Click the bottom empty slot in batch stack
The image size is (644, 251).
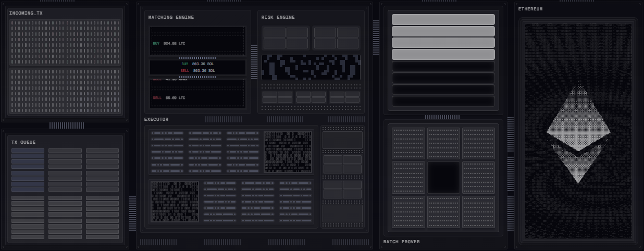(x=443, y=101)
